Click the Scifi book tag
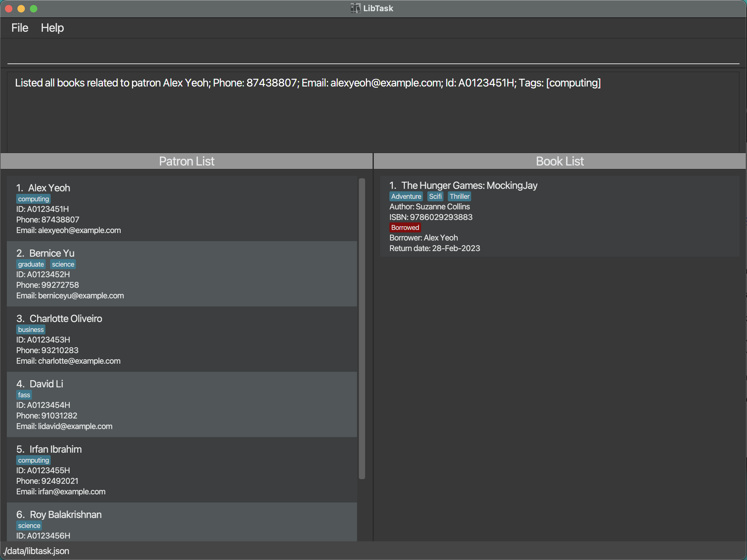The image size is (747, 560). [x=435, y=196]
